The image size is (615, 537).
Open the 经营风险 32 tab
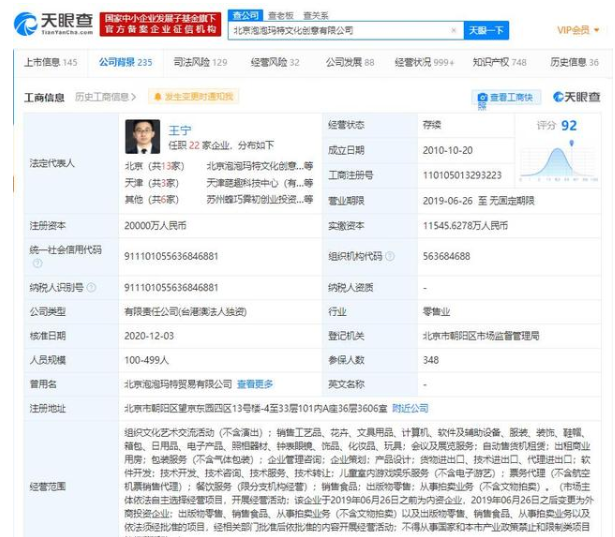tap(275, 62)
